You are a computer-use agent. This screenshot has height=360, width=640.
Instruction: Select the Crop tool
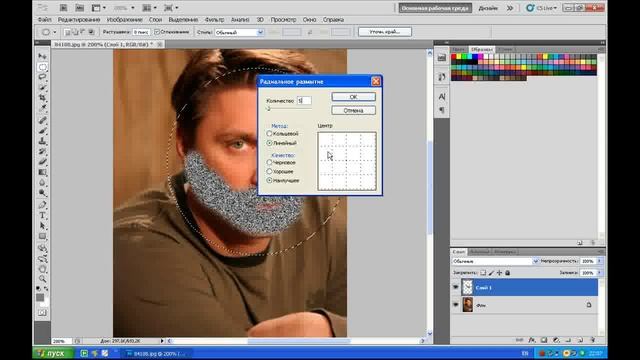click(42, 98)
